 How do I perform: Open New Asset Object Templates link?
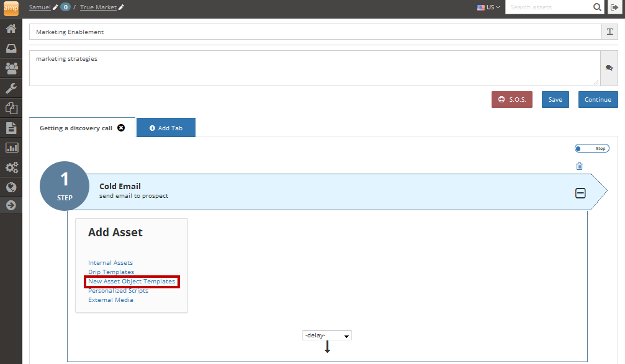132,281
